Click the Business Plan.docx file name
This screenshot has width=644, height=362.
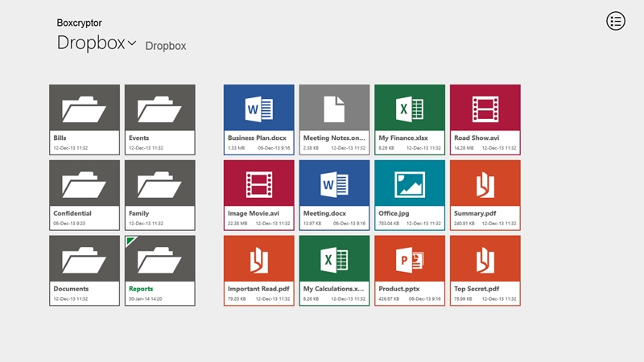[x=257, y=138]
